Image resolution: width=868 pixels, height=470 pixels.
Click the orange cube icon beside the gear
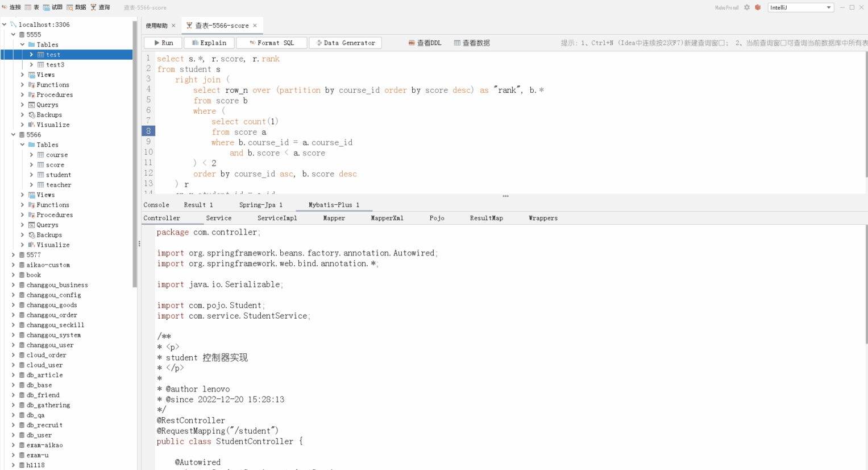tap(758, 7)
